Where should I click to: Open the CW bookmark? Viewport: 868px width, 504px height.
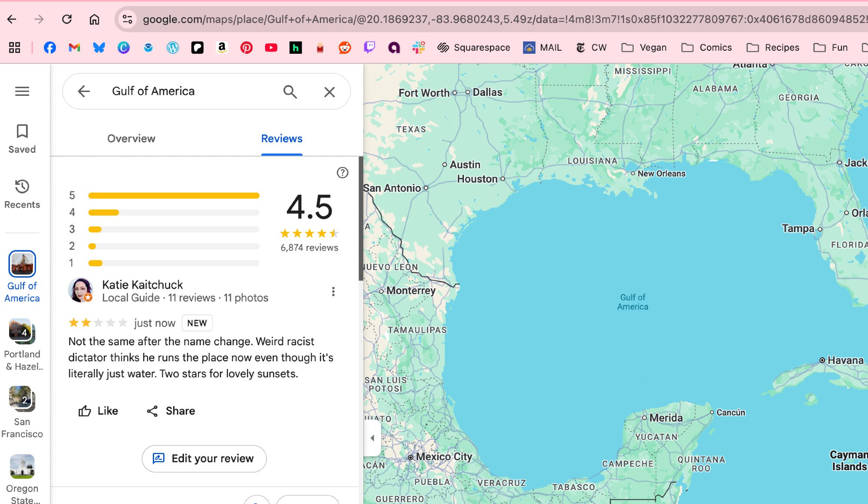(591, 48)
